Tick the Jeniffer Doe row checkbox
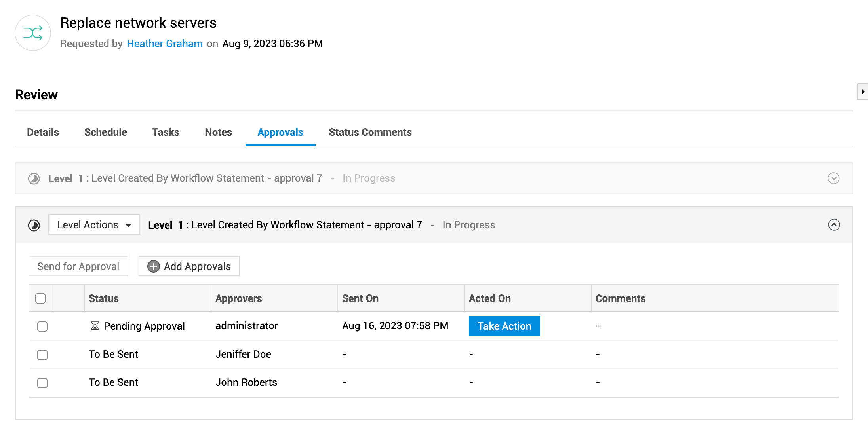 (42, 355)
